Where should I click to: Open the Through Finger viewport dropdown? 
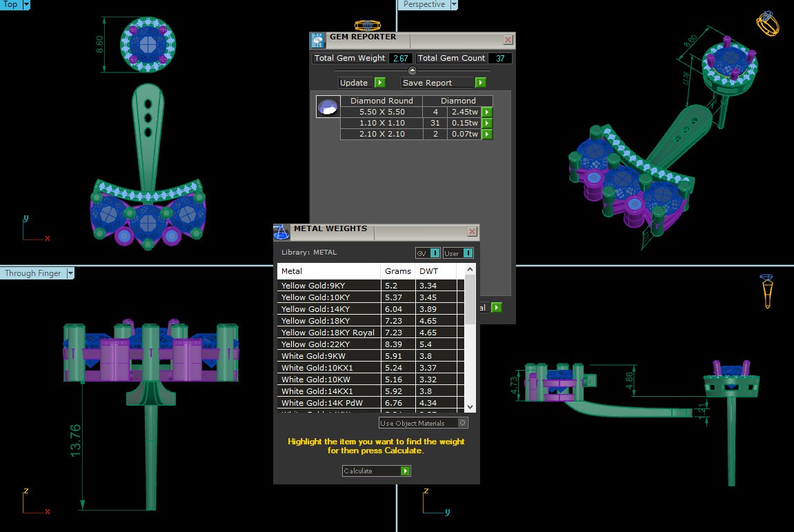70,273
